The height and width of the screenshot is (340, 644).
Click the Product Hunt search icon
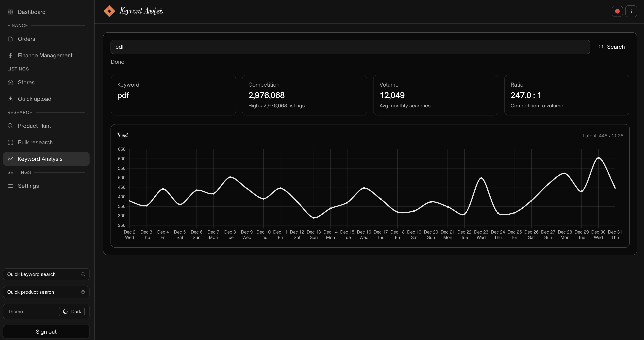[10, 126]
